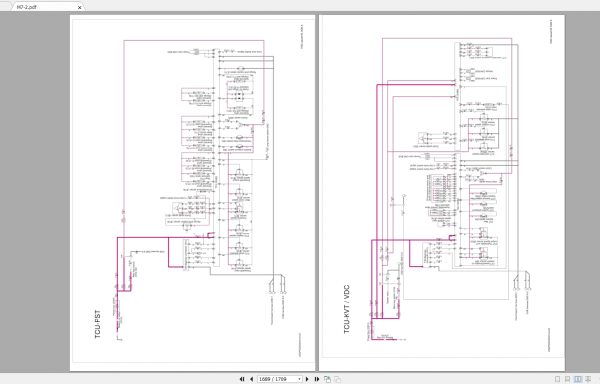This screenshot has width=600, height=384.
Task: Click the previous view icon
Action: [x=327, y=379]
